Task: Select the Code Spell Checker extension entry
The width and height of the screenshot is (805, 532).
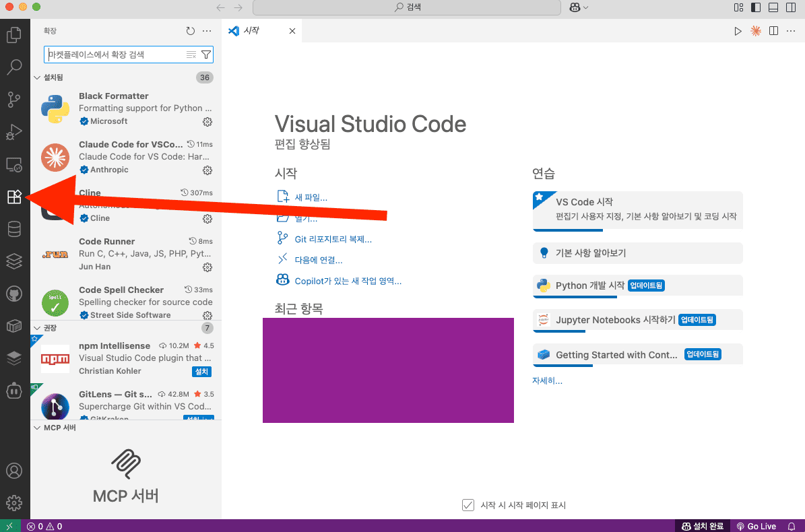Action: (126, 302)
